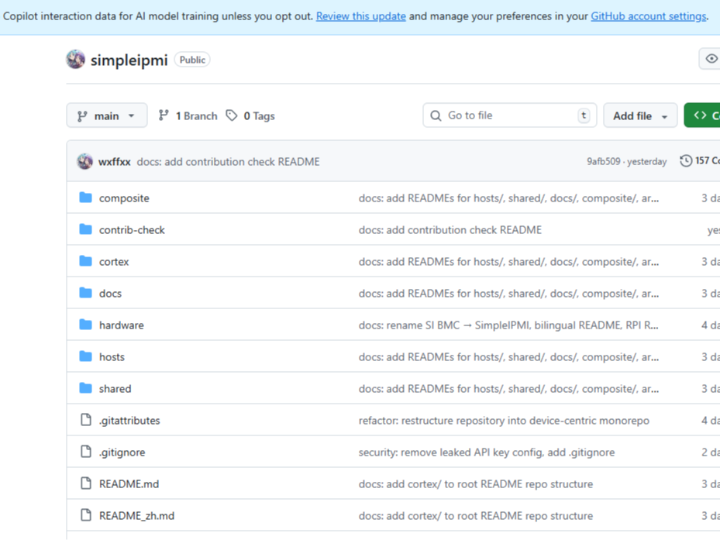Viewport: 720px width, 540px height.
Task: Open the README.md file
Action: click(x=129, y=484)
